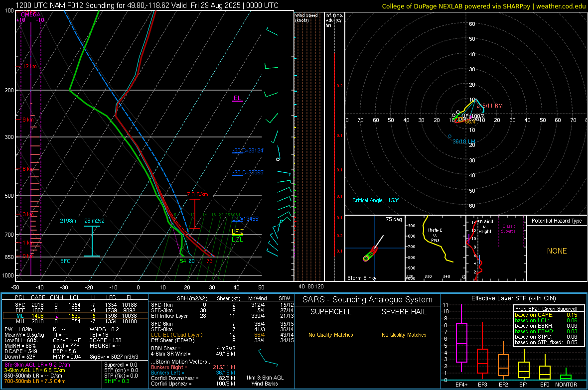588x390 pixels.
Task: Click the 12 km height marker
Action: coord(29,66)
